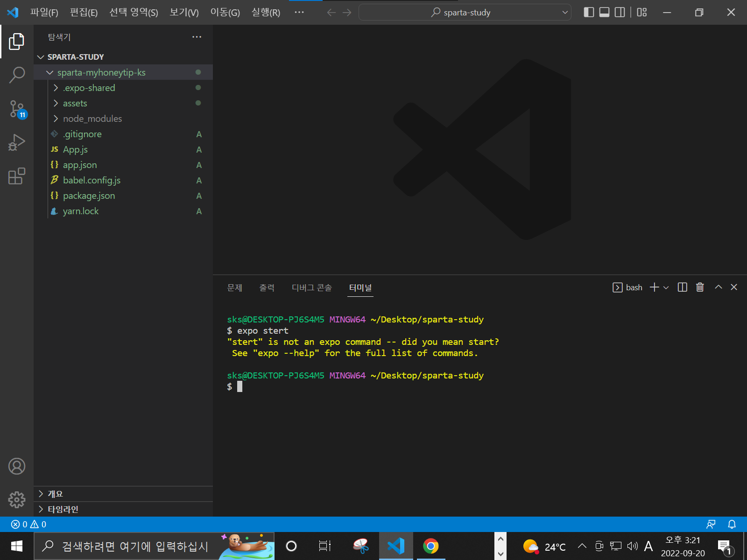Open the .gitignore file
Image resolution: width=747 pixels, height=560 pixels.
coord(123,134)
